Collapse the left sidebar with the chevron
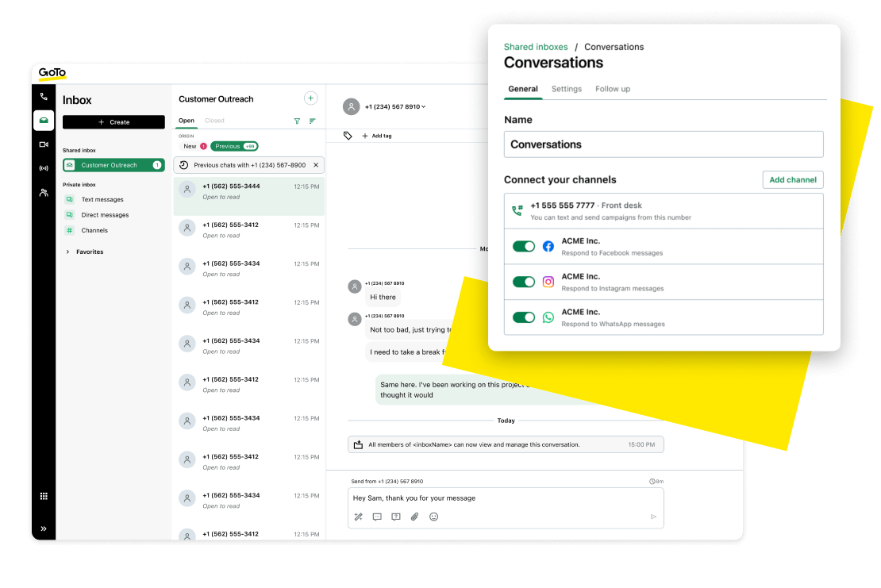The width and height of the screenshot is (881, 588). tap(44, 528)
